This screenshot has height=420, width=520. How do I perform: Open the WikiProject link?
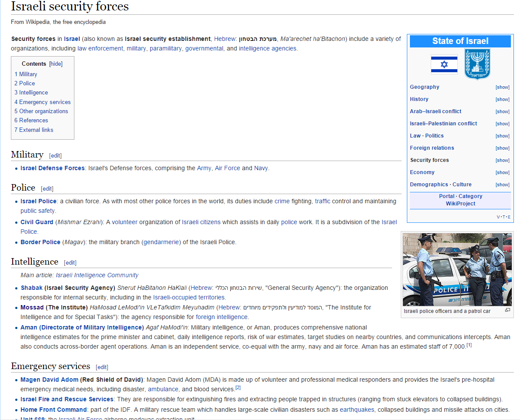click(460, 204)
